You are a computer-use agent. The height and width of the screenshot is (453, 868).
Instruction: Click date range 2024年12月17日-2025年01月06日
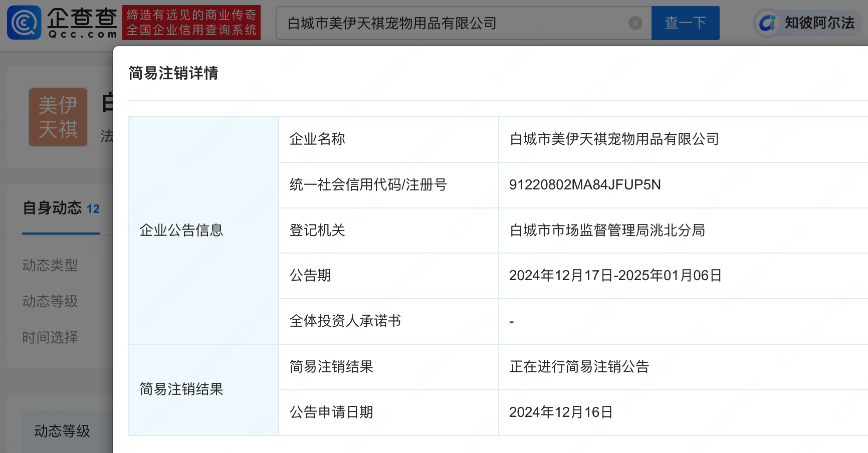pos(615,276)
